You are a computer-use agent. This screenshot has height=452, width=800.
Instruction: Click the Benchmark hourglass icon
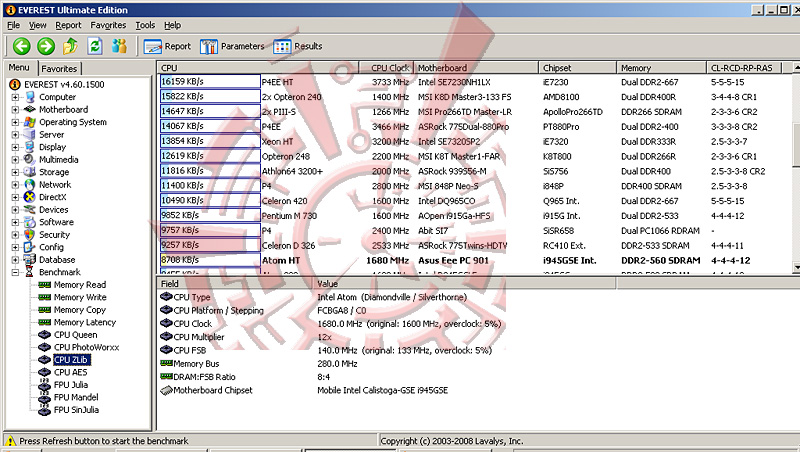[x=30, y=272]
